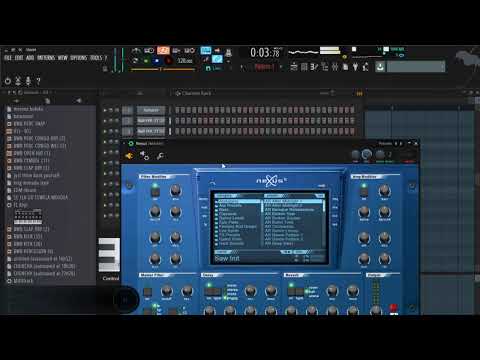This screenshot has height=360, width=480.
Task: Open the Arp tab left of Nexus display
Action: click(x=204, y=216)
